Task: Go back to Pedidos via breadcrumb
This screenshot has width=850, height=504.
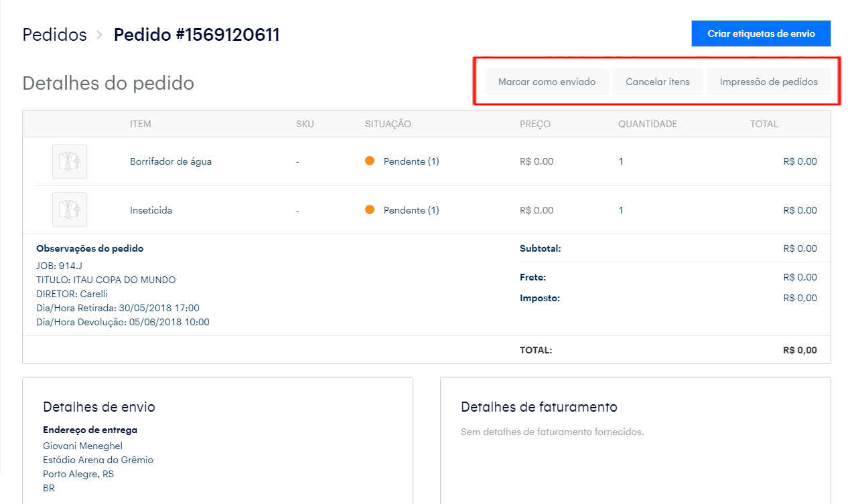Action: coord(54,35)
